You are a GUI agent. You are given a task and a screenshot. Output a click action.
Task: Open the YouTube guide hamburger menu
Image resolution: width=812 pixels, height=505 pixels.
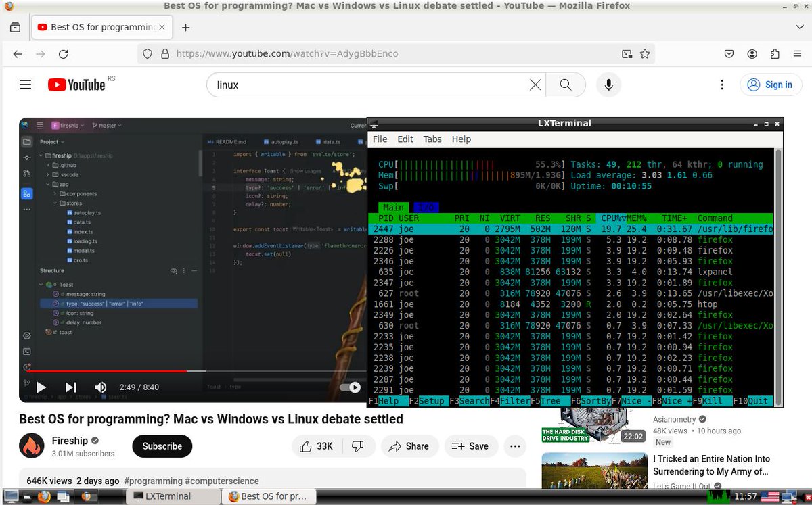[x=26, y=85]
